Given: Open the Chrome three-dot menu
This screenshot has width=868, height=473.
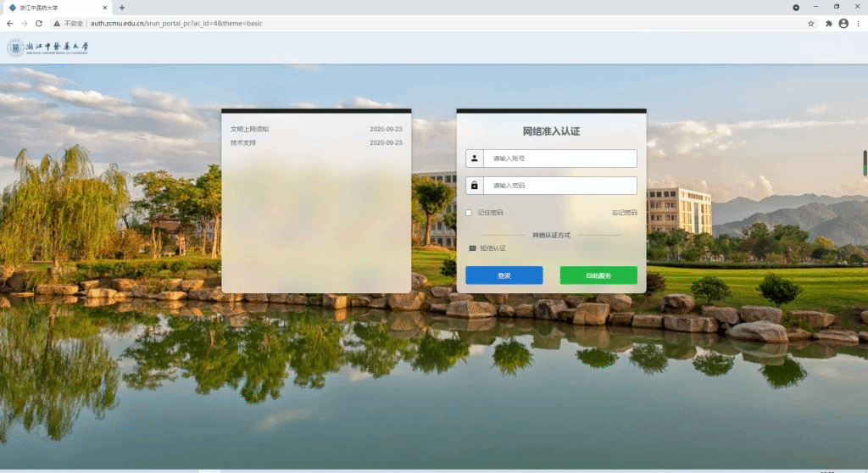Looking at the screenshot, I should coord(858,24).
